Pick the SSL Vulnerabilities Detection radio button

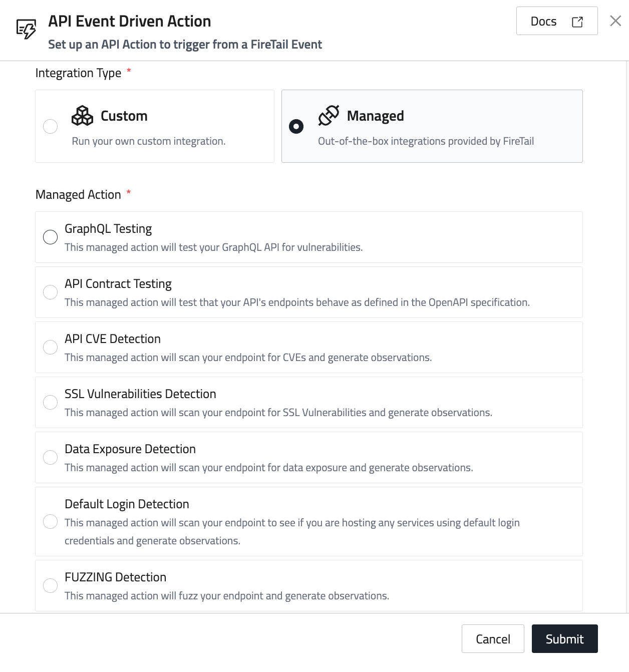51,402
